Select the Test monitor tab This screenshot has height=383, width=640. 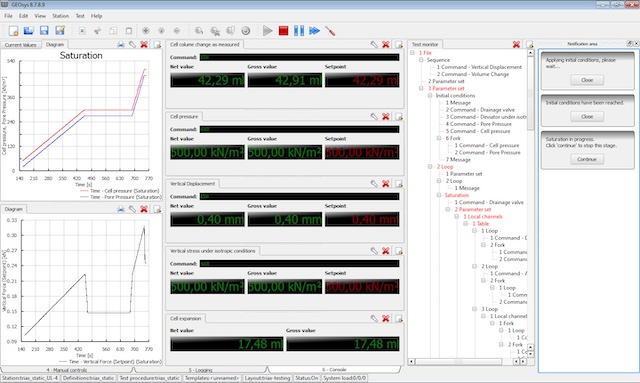click(x=425, y=45)
